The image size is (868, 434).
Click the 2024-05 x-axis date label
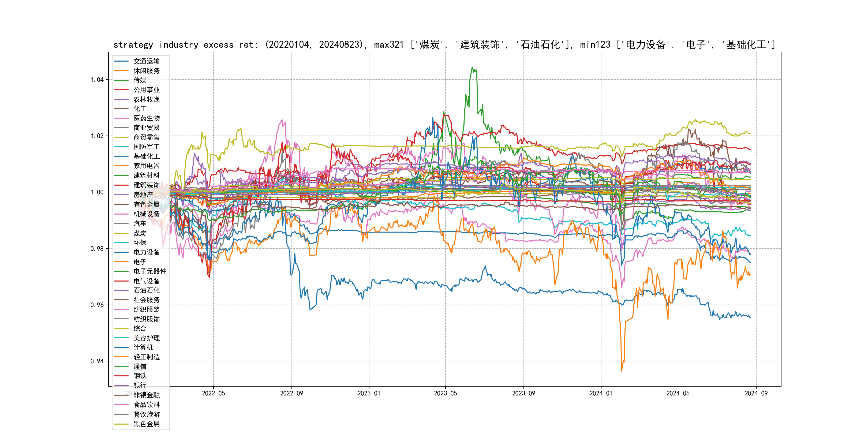pyautogui.click(x=678, y=393)
